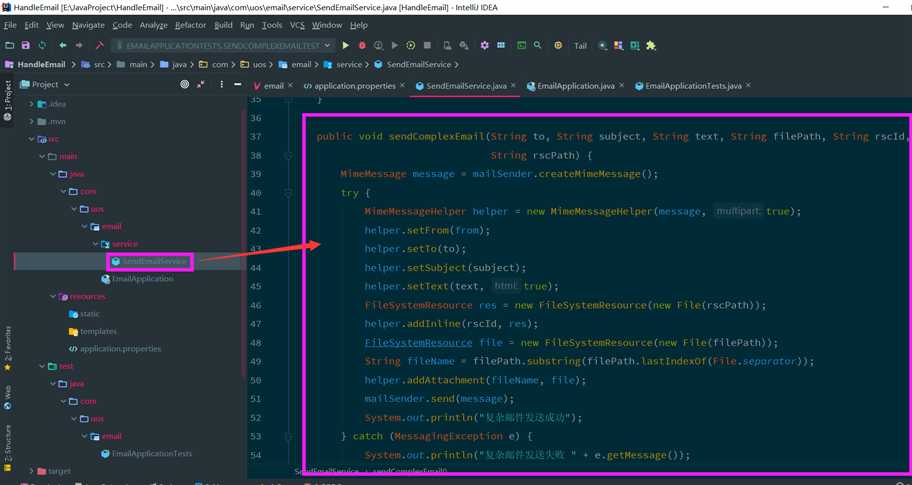Open the Edit menu
912x485 pixels.
click(x=31, y=25)
